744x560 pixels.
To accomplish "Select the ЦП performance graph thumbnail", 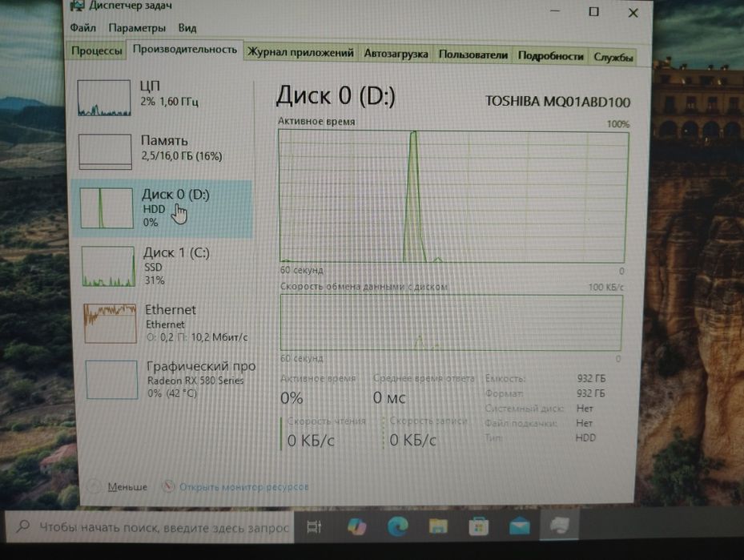I will 104,98.
